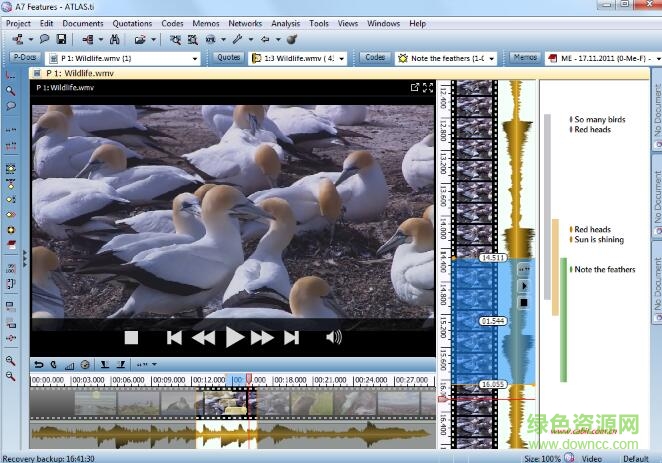Toggle fullscreen mode on the video

coord(428,88)
